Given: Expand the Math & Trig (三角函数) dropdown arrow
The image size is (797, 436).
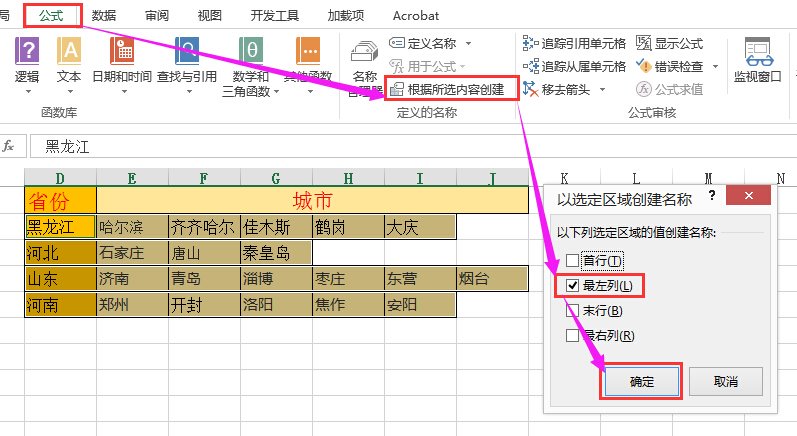Looking at the screenshot, I should [x=277, y=92].
